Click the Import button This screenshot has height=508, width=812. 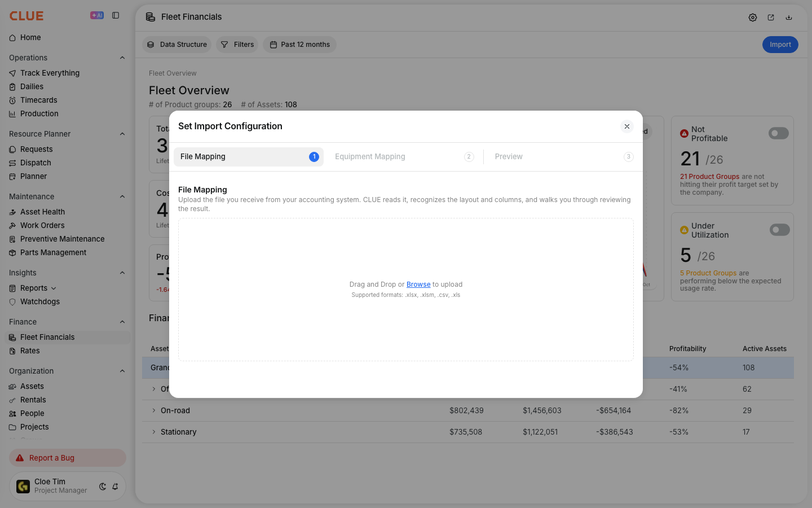(780, 45)
